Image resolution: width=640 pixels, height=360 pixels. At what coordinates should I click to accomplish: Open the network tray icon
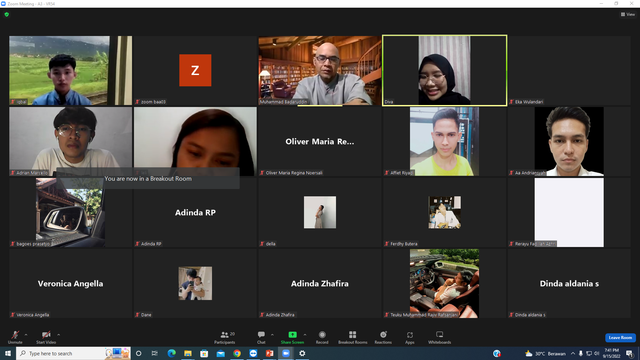coord(589,353)
